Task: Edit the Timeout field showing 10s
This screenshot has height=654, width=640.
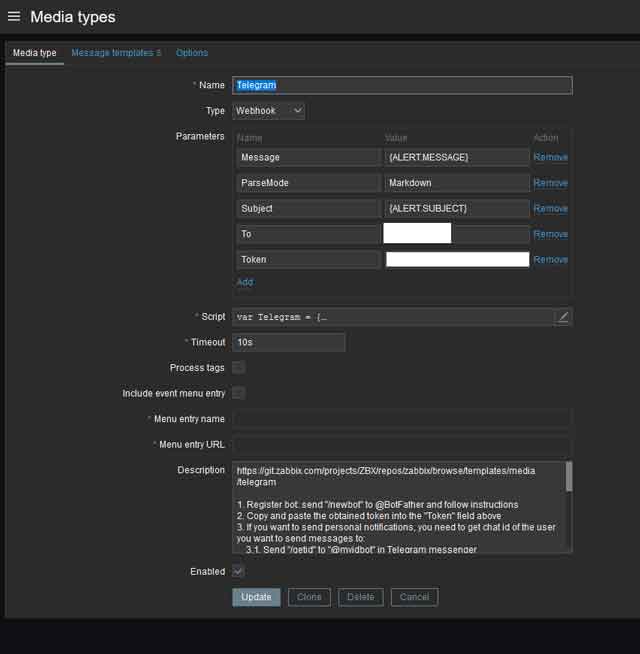Action: pyautogui.click(x=289, y=342)
